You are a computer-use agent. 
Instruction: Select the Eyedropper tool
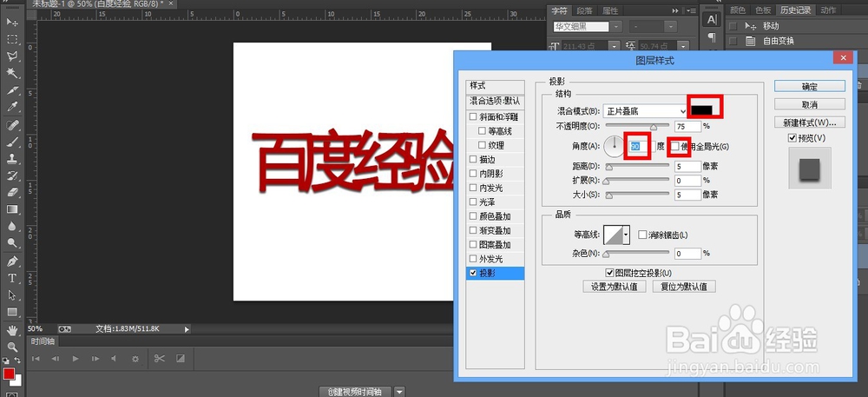coord(12,107)
